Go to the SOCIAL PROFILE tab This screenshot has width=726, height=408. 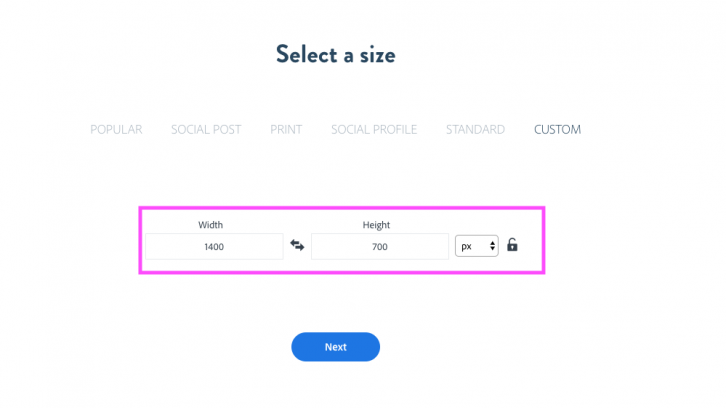(374, 129)
